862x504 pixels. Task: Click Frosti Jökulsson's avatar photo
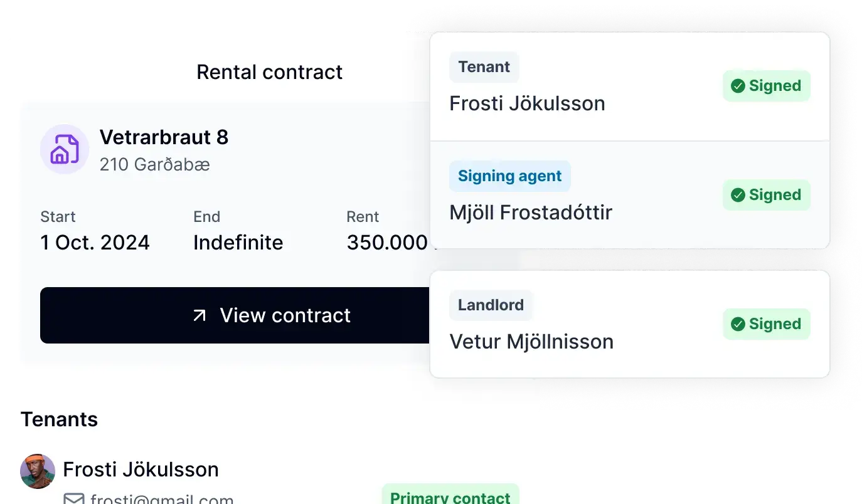tap(38, 471)
